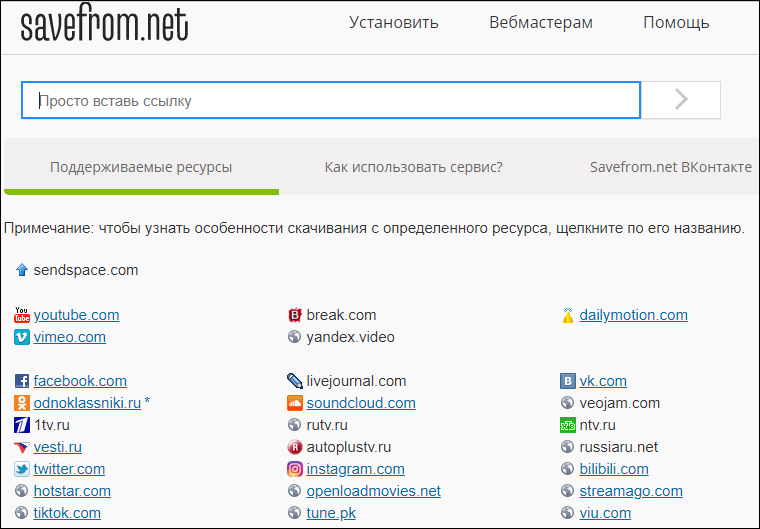Open the openloadmovies.net link
Image resolution: width=760 pixels, height=529 pixels.
pyautogui.click(x=373, y=491)
